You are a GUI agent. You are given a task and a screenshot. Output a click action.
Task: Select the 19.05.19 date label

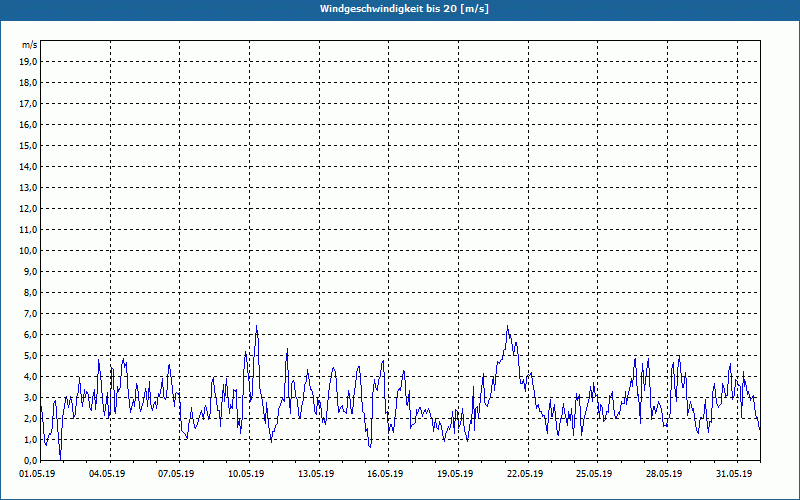(x=455, y=473)
